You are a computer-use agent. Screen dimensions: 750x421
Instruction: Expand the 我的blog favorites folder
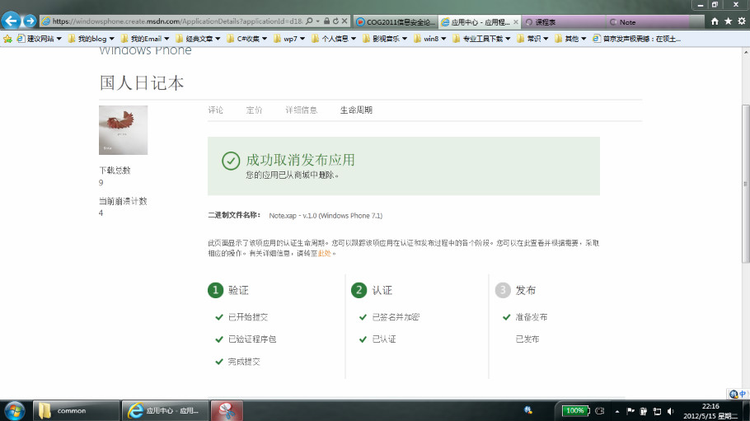click(91, 39)
